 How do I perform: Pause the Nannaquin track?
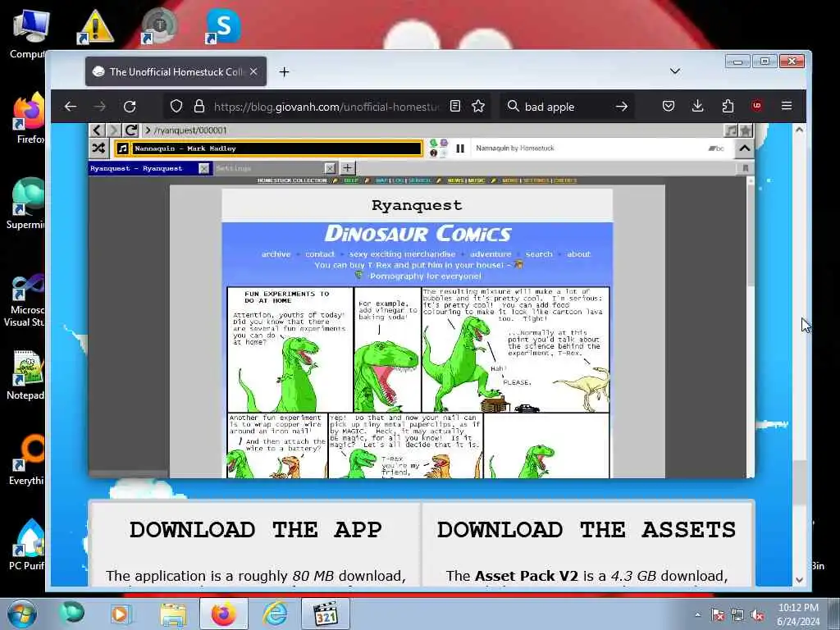[x=459, y=148]
